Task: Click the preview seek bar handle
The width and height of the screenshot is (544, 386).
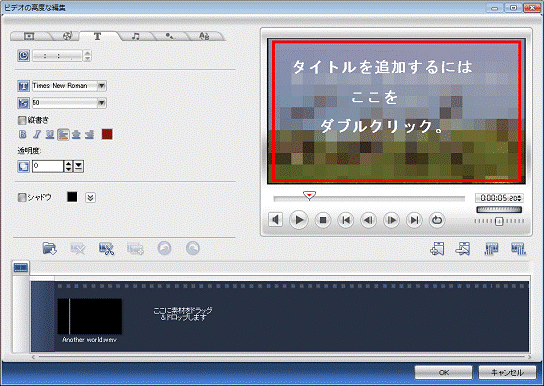Action: pyautogui.click(x=309, y=196)
